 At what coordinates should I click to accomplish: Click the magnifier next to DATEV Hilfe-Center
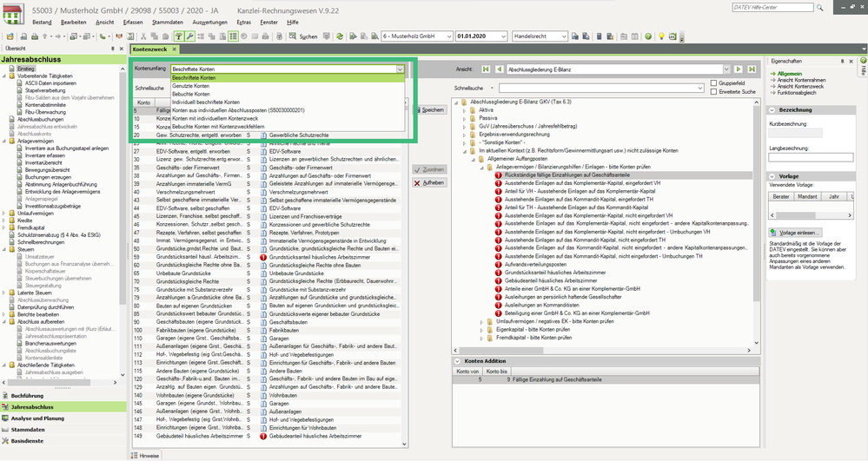[820, 8]
